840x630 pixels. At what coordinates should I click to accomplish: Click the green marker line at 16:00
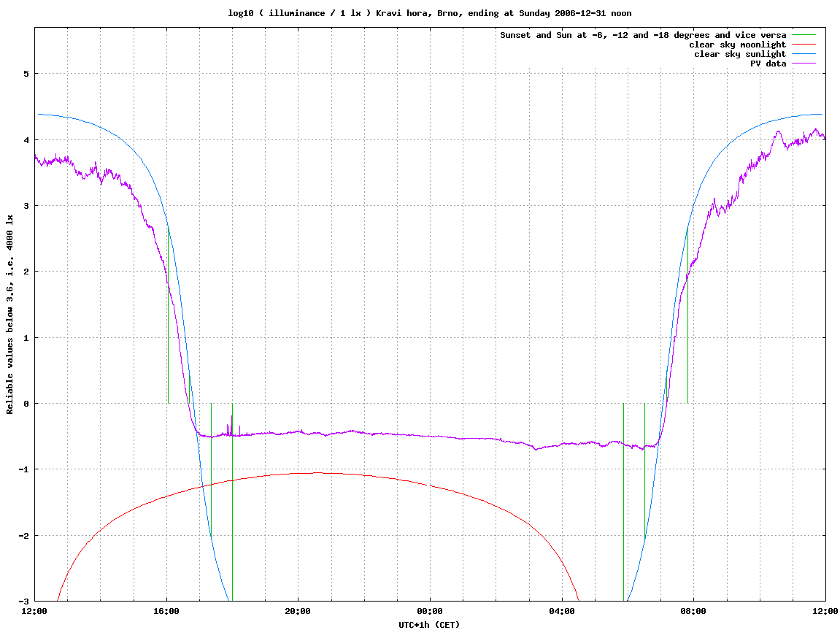168,316
